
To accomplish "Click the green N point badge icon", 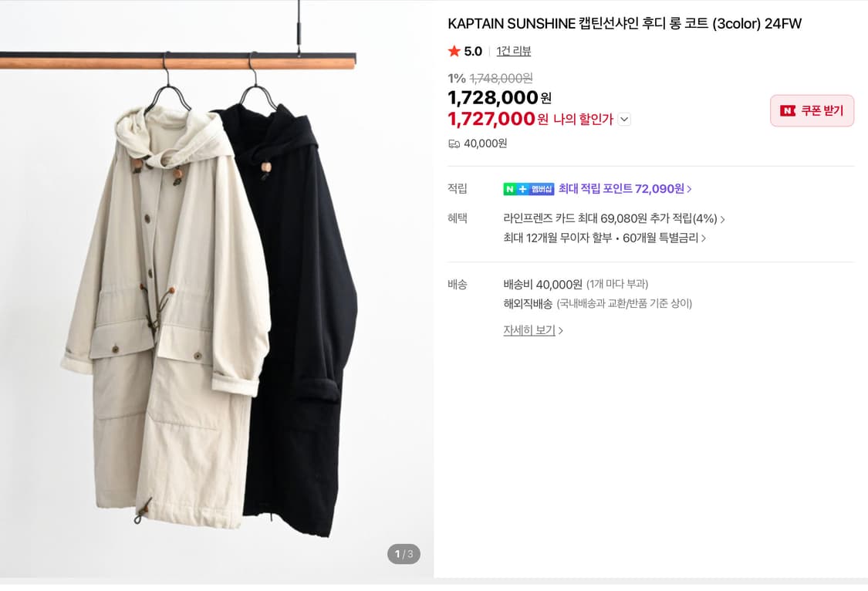I will click(x=512, y=188).
